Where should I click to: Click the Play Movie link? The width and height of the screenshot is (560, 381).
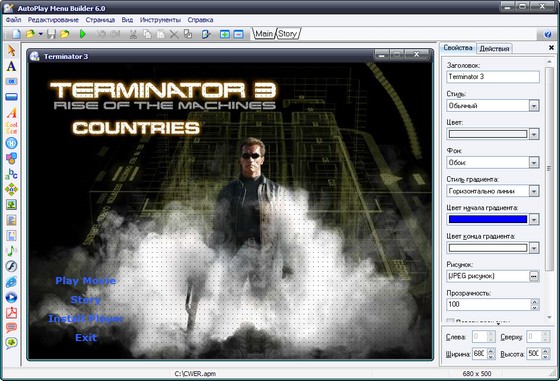(x=86, y=281)
